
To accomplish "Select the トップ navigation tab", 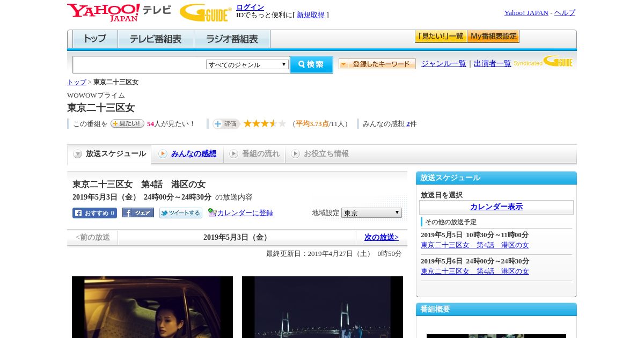I will pos(95,39).
